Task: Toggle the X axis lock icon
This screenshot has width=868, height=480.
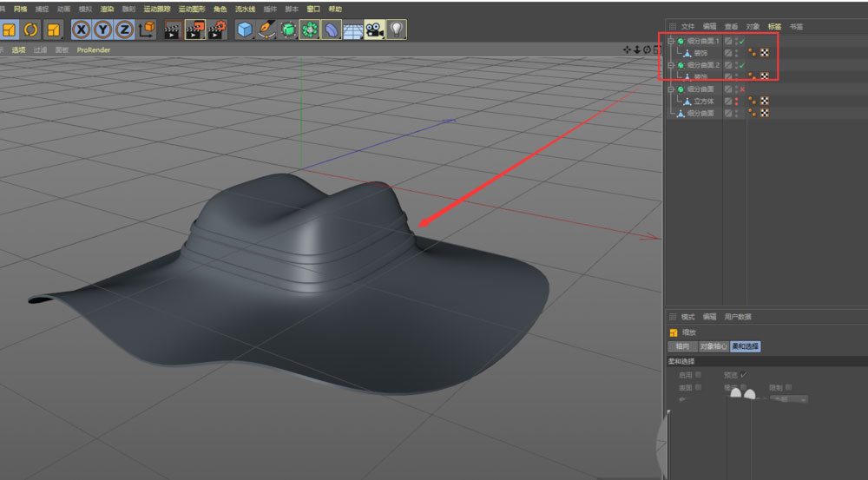Action: click(x=82, y=30)
